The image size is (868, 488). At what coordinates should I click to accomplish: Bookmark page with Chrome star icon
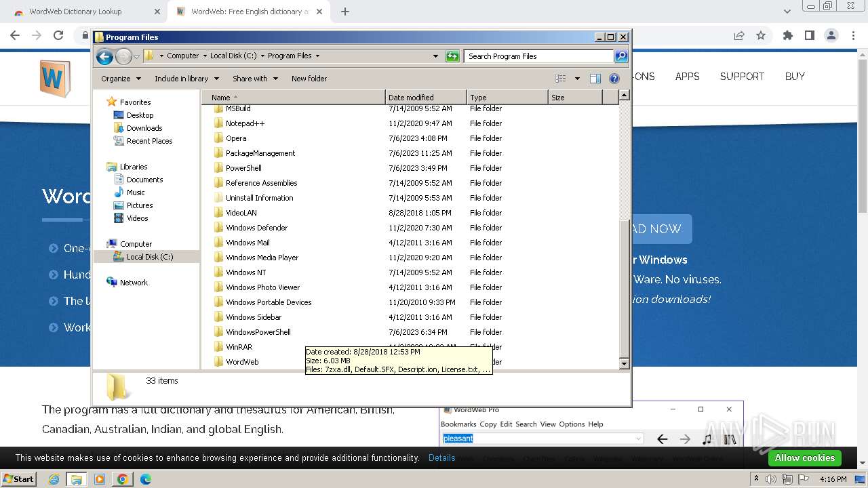761,35
